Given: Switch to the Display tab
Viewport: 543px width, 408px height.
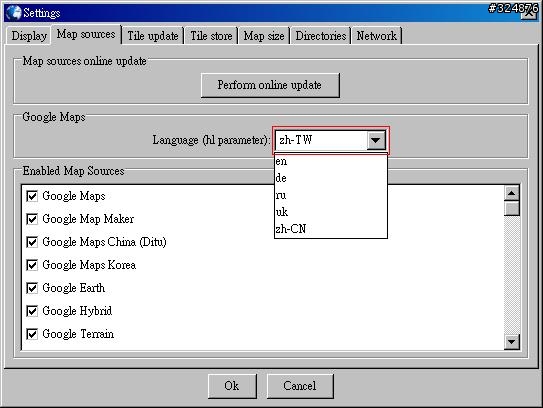Looking at the screenshot, I should pyautogui.click(x=29, y=36).
